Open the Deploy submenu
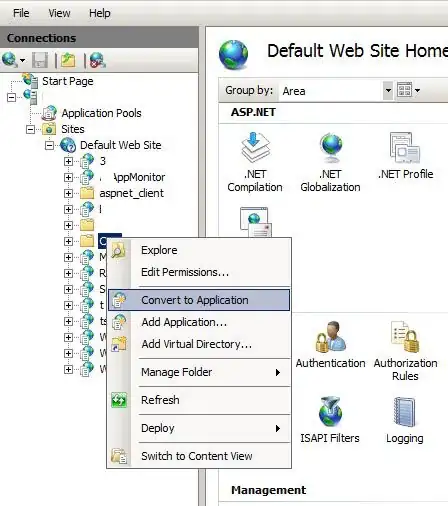The width and height of the screenshot is (448, 506). (x=199, y=428)
